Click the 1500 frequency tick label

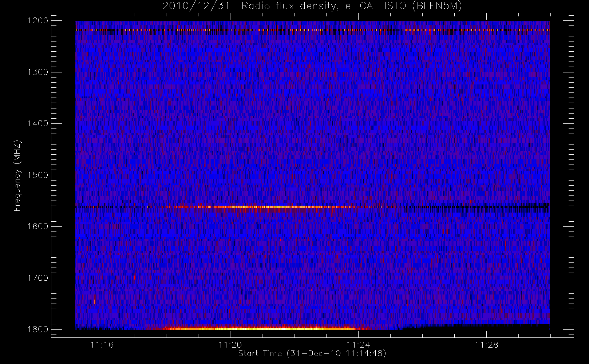(38, 175)
